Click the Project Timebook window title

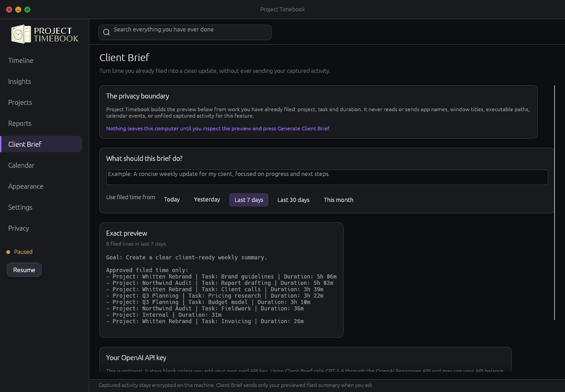click(282, 10)
